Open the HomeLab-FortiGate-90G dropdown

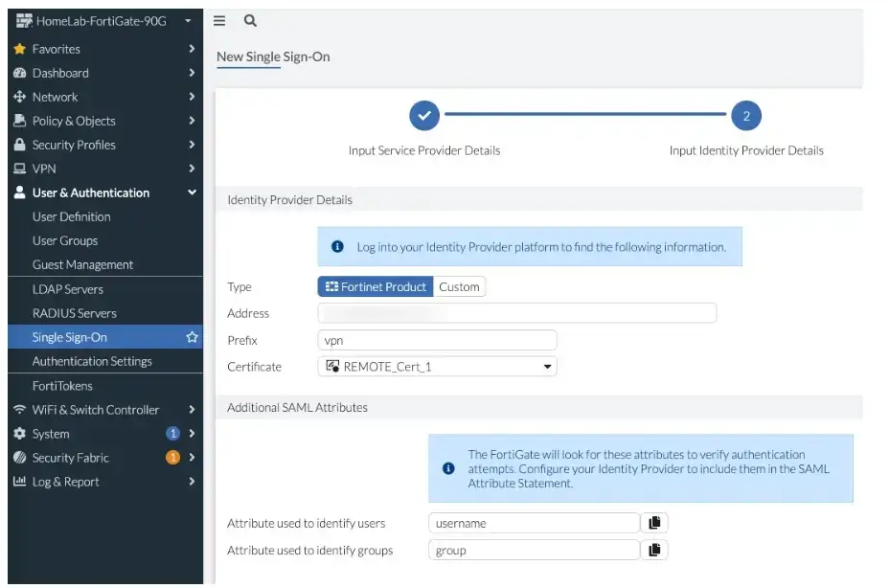pyautogui.click(x=188, y=21)
